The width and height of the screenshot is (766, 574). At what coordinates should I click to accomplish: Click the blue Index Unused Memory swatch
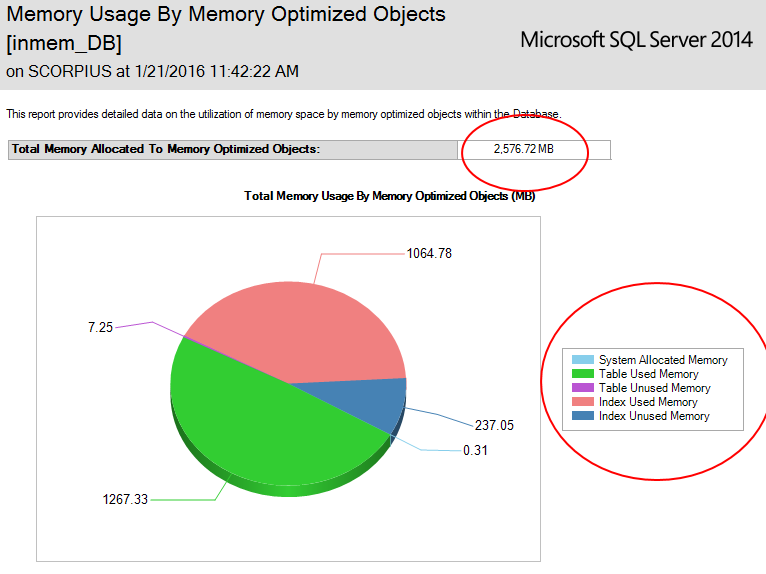pyautogui.click(x=583, y=416)
